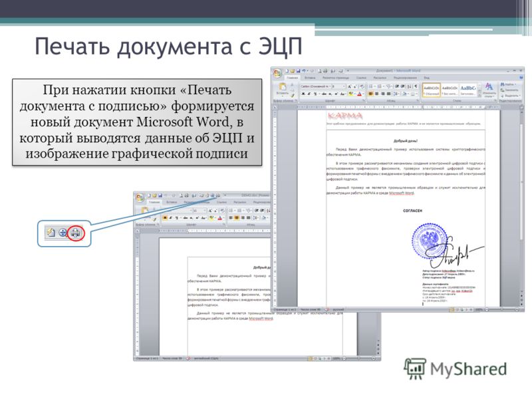The image size is (532, 399).
Task: Toggle paragraph marks (¶) in front window
Action: 416,86
